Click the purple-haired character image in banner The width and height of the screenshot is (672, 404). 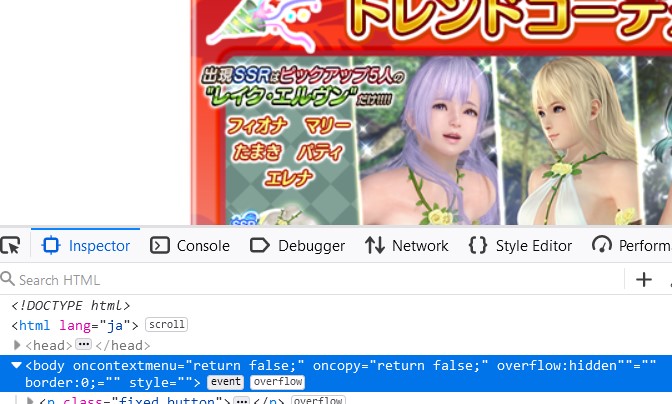point(429,141)
